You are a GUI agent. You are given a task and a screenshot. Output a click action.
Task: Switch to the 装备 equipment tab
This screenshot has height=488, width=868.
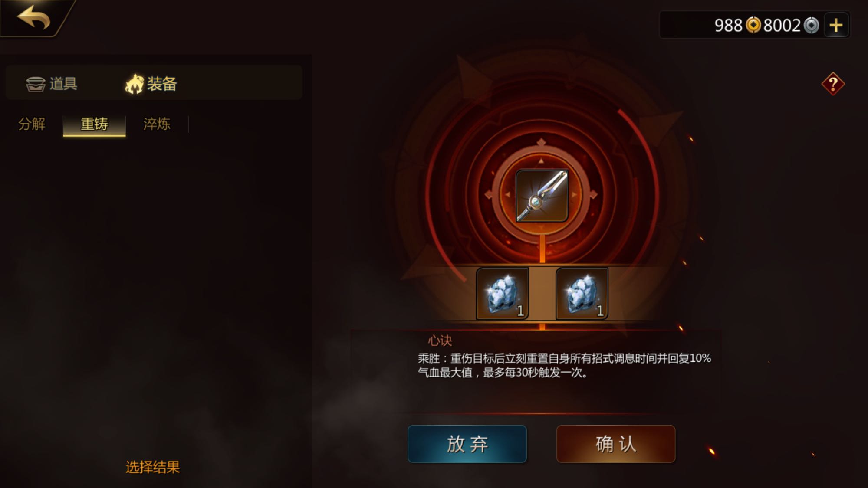click(151, 84)
